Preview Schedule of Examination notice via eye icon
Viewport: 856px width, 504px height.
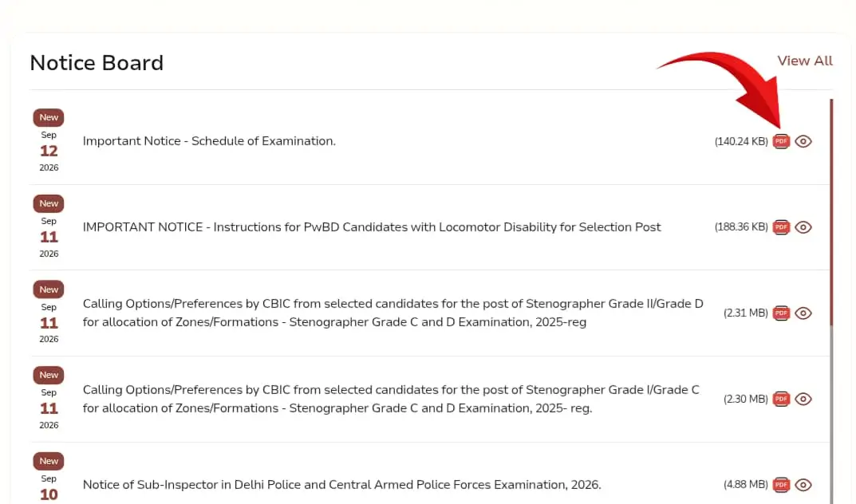[x=803, y=141]
